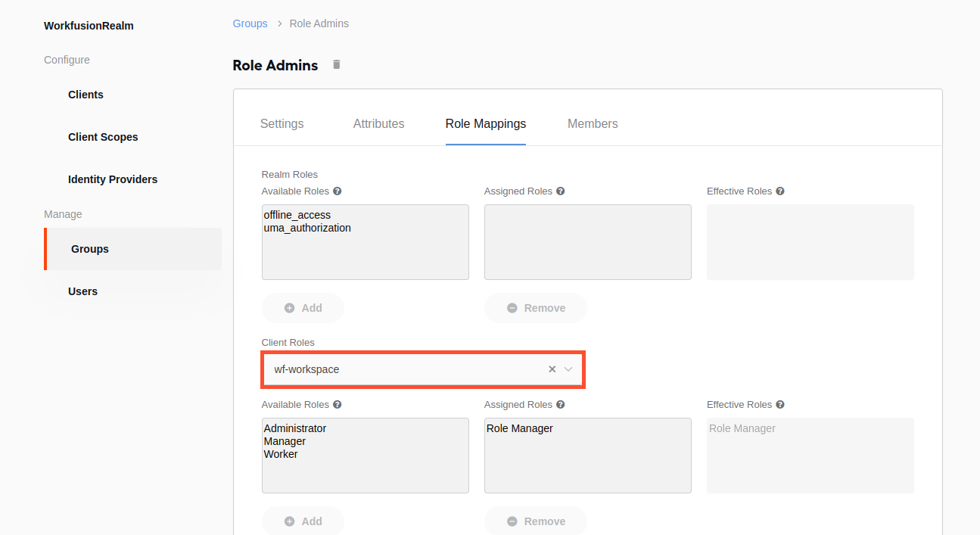Open Client Scopes in sidebar

[103, 137]
